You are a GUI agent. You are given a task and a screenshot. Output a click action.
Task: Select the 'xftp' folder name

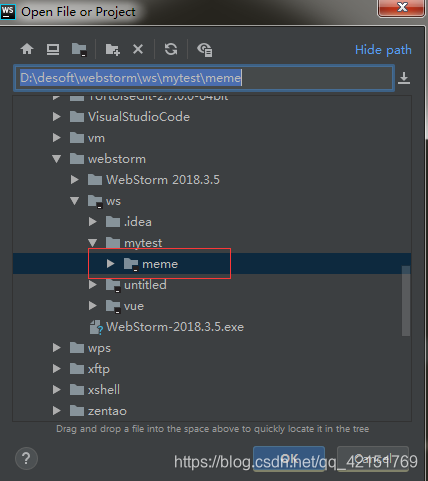[99, 369]
